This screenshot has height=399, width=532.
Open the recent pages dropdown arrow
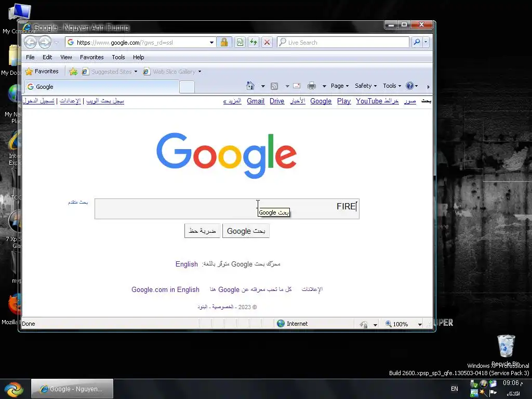pos(57,43)
